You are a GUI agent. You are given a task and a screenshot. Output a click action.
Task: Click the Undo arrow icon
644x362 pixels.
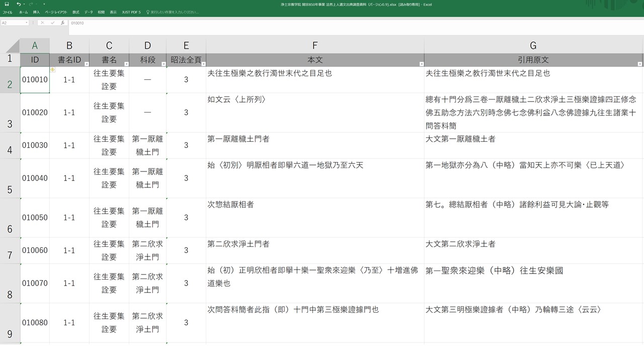18,4
